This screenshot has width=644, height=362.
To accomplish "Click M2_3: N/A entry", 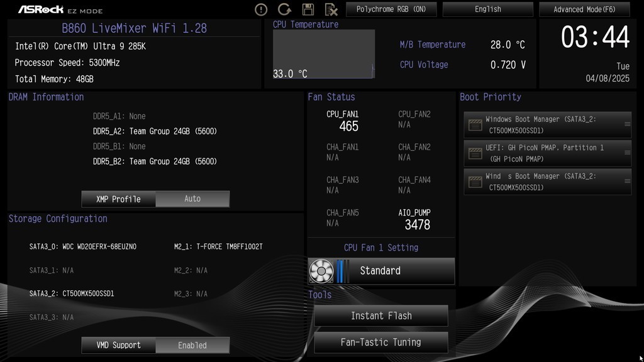I will (191, 294).
